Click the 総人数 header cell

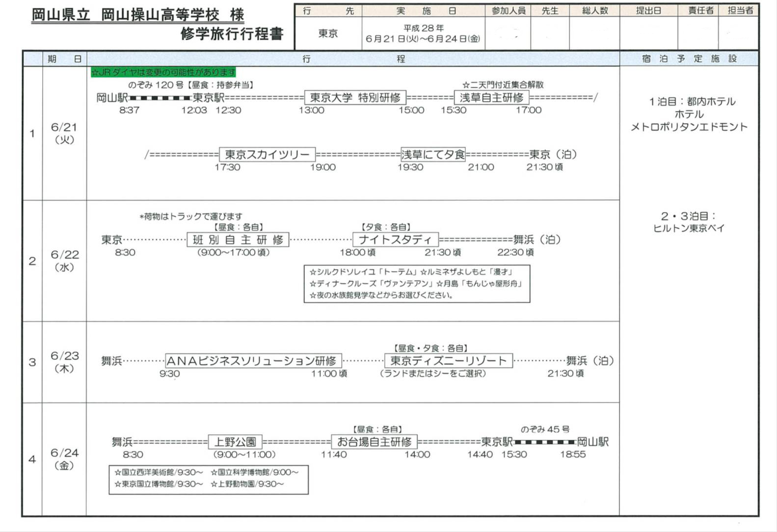tap(594, 10)
